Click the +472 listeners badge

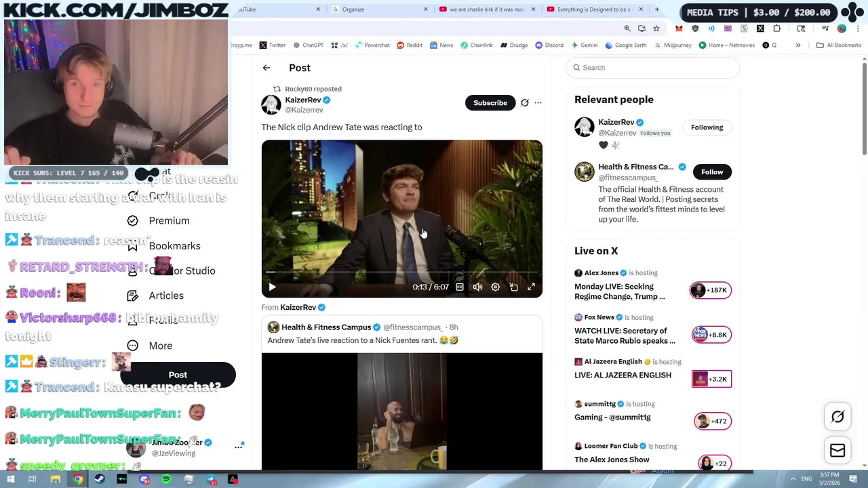[x=712, y=422]
